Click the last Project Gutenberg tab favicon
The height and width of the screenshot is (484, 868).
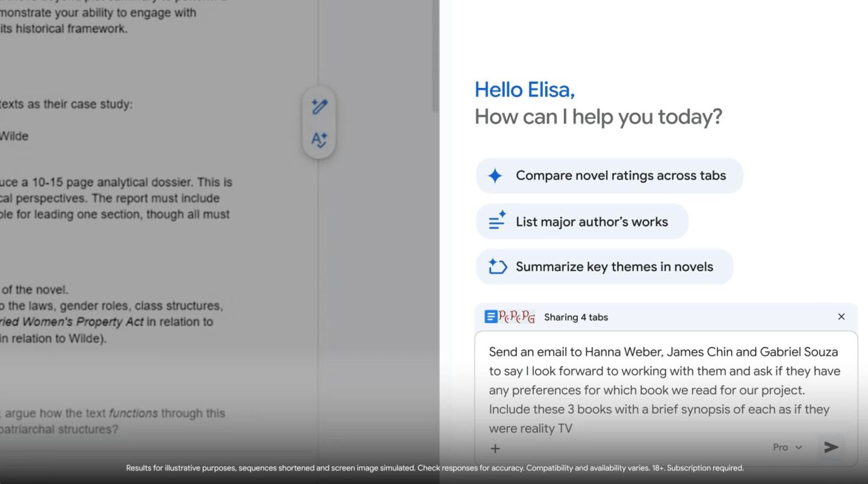(529, 316)
